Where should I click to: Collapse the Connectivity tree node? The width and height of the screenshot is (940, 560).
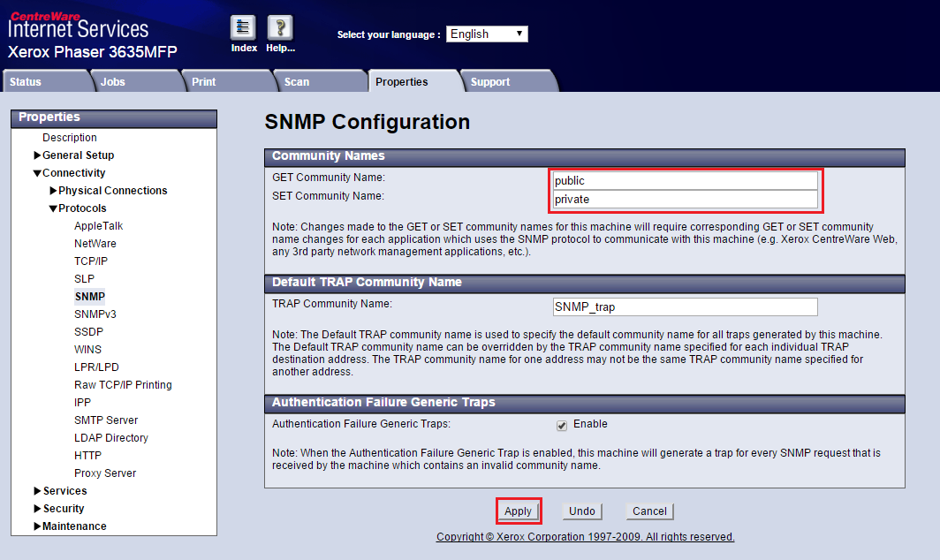coord(38,173)
